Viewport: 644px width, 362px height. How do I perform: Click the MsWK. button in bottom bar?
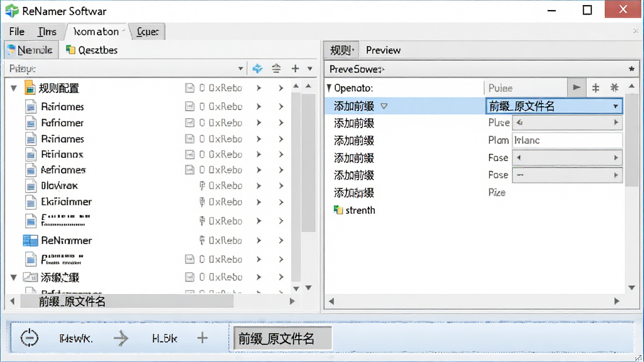[x=76, y=339]
